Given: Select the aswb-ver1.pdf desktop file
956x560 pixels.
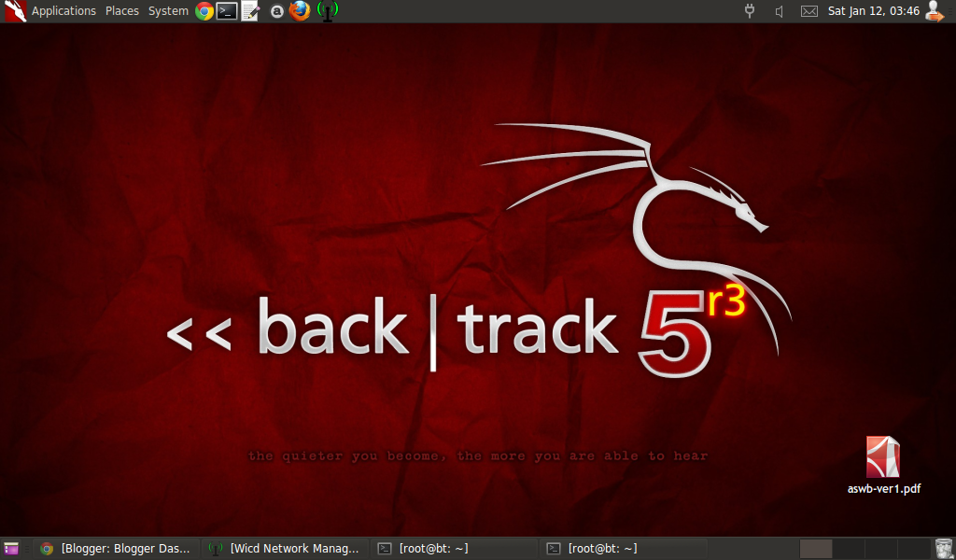Looking at the screenshot, I should (x=883, y=464).
